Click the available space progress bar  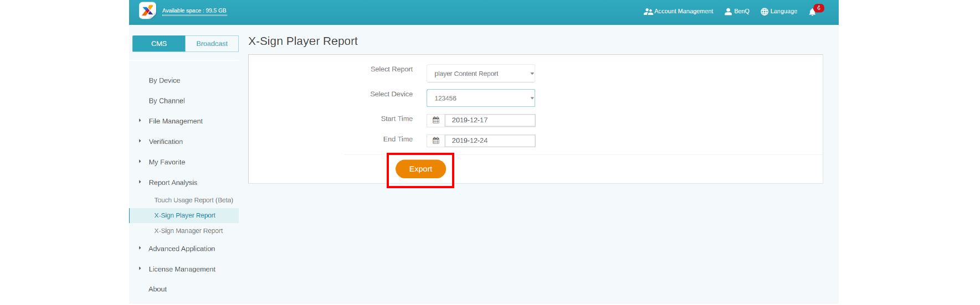[x=194, y=15]
